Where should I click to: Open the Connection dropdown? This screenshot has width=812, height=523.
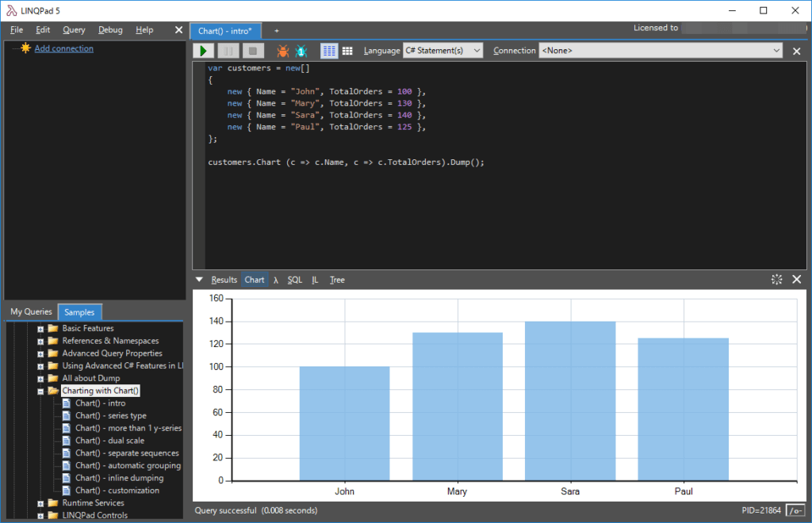(661, 51)
